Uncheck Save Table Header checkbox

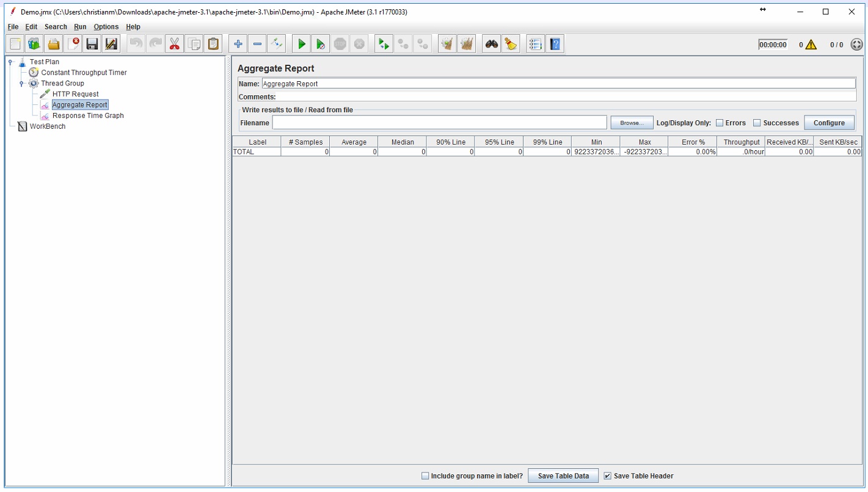[607, 476]
